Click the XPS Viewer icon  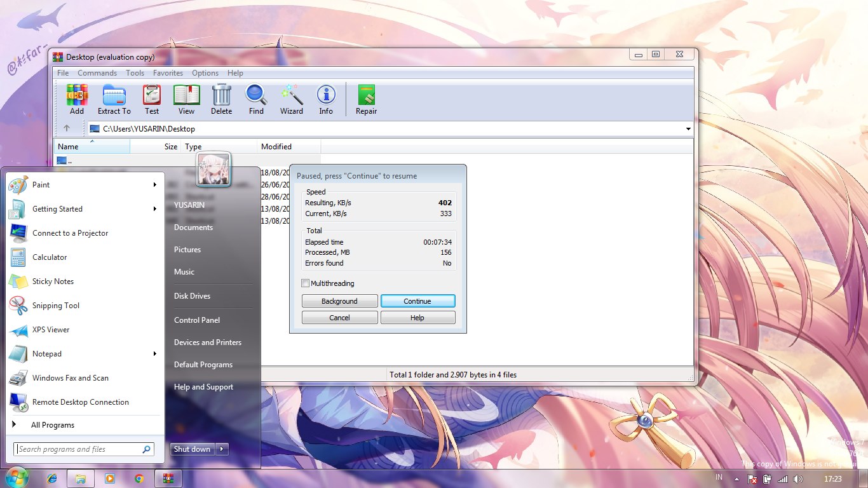(18, 330)
